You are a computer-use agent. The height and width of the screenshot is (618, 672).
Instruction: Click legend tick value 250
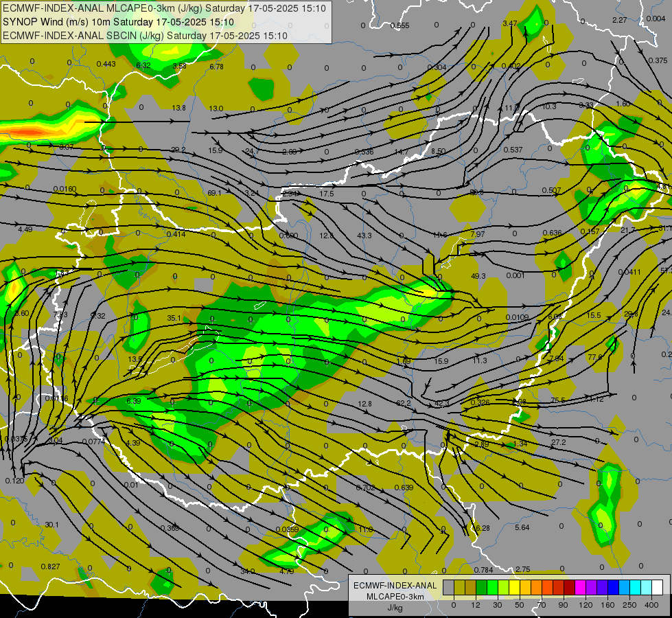(x=629, y=605)
